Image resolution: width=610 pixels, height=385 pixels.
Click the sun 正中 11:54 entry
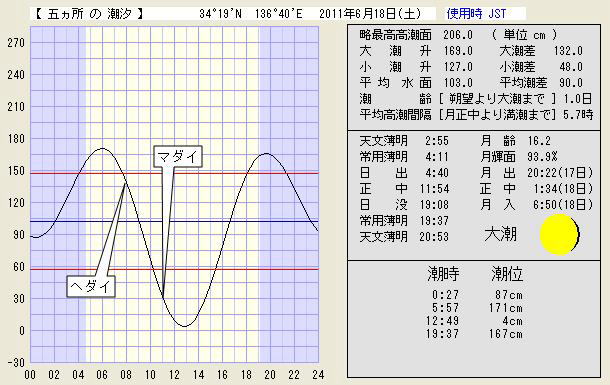coord(404,189)
